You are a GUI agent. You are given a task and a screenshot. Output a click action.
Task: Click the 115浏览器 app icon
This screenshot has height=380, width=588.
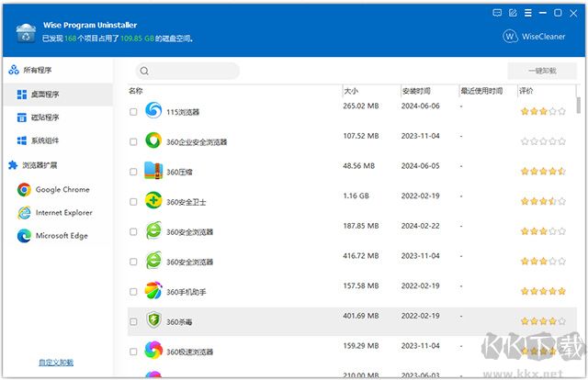coord(153,110)
